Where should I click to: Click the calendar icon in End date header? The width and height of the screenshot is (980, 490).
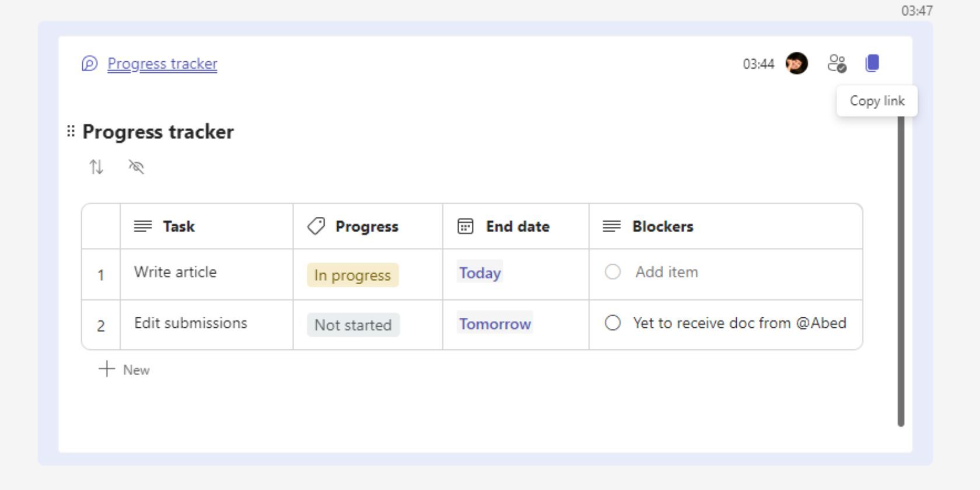pos(465,226)
